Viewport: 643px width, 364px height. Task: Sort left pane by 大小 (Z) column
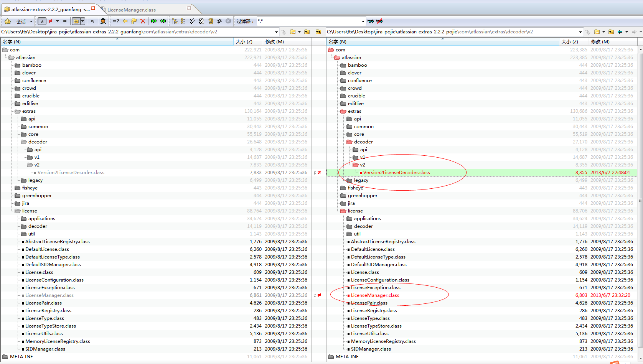(248, 41)
